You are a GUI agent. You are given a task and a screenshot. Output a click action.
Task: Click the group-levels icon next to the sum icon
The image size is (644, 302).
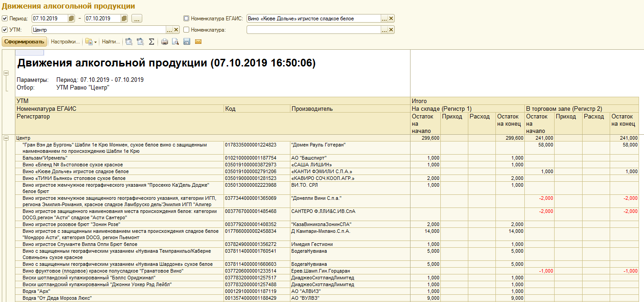point(140,42)
